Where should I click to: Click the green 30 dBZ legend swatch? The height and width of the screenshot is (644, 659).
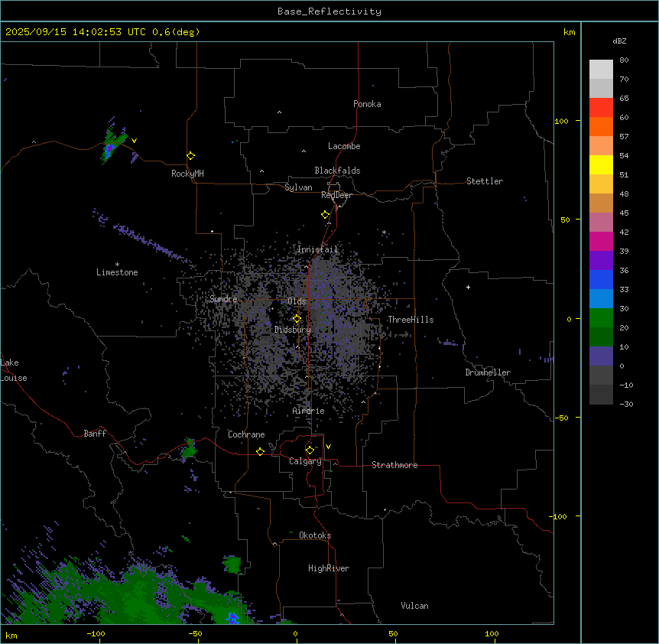click(x=601, y=318)
